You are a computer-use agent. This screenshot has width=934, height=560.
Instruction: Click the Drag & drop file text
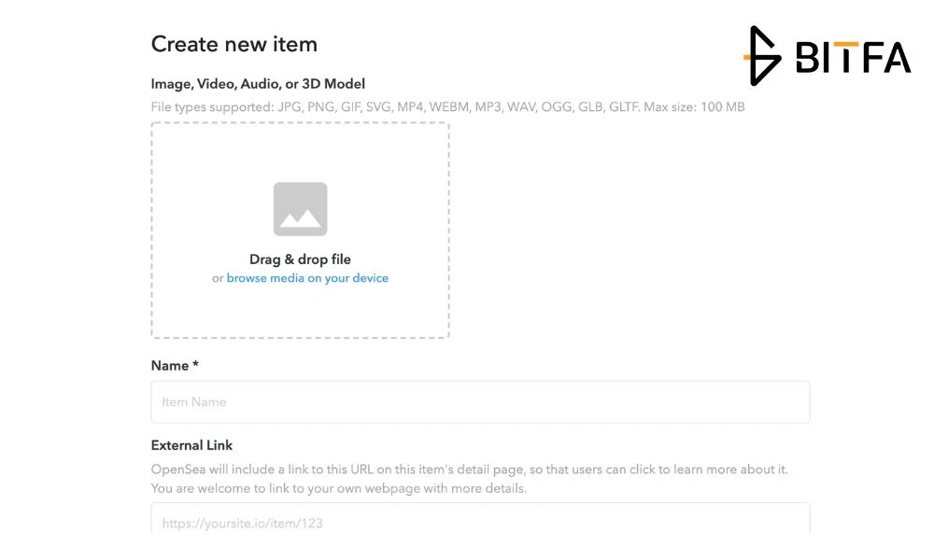300,259
